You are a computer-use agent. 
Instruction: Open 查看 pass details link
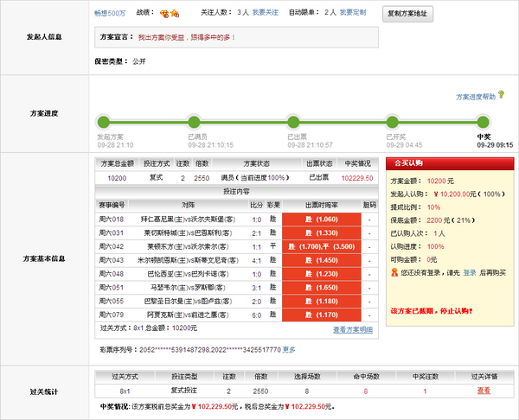(483, 391)
